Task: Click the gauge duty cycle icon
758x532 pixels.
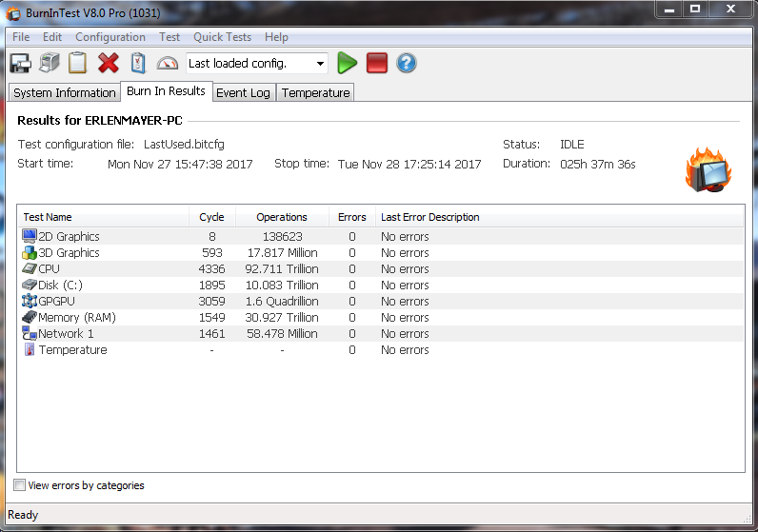Action: pos(168,64)
